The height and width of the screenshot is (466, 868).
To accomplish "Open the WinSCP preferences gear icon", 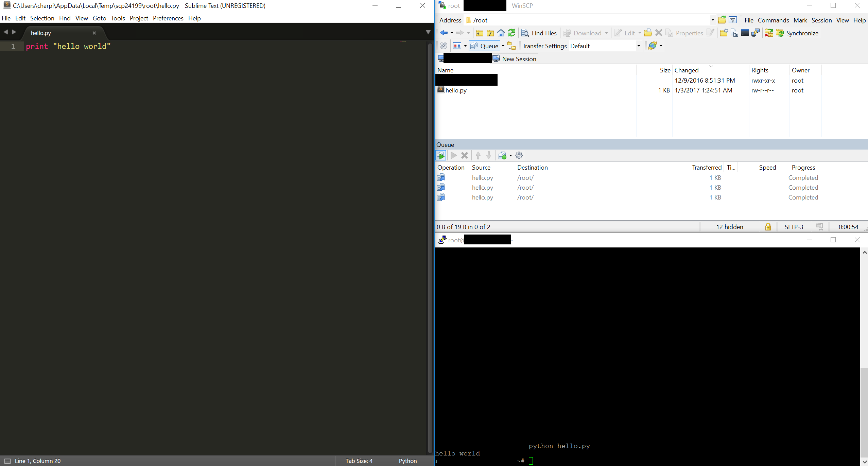I will pos(444,46).
